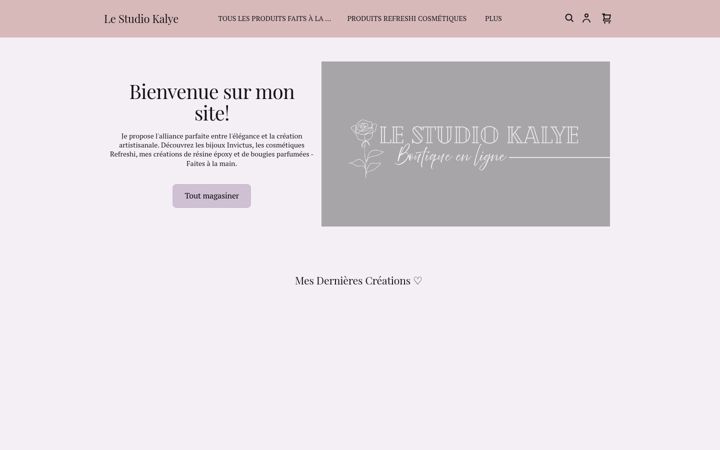Click the Tout magasiner button

click(x=212, y=196)
